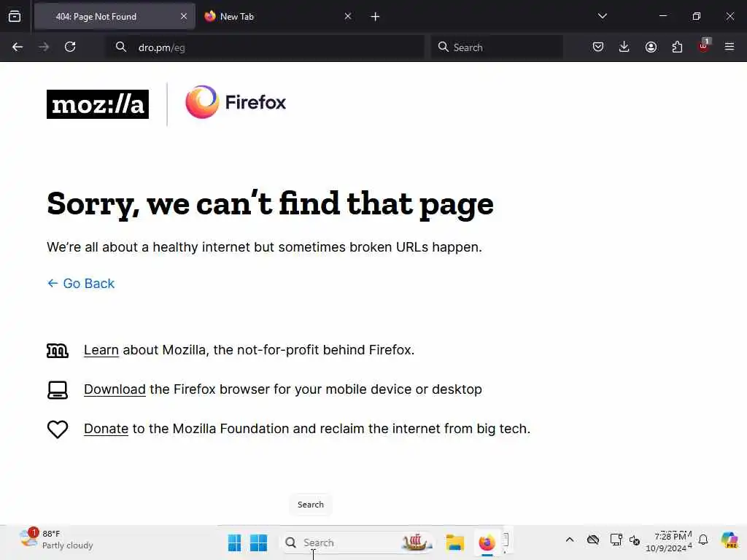Click the muted volume tray icon
747x560 pixels.
click(x=634, y=540)
